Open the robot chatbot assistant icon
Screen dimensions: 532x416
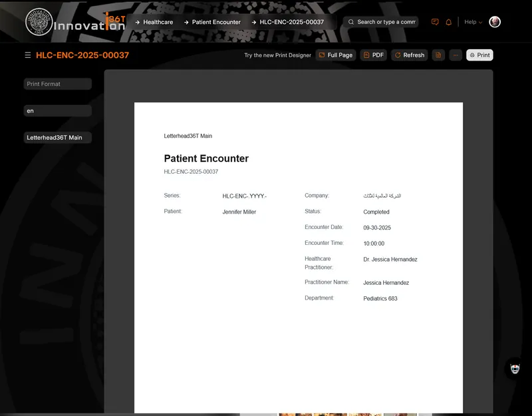(x=515, y=369)
